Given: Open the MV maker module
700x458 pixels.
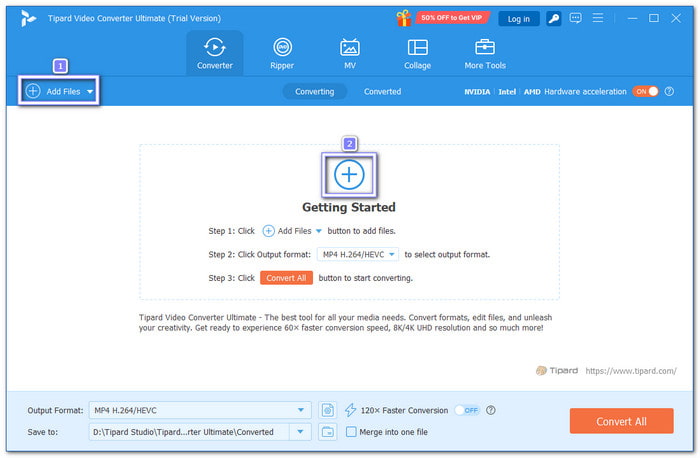Looking at the screenshot, I should point(350,53).
